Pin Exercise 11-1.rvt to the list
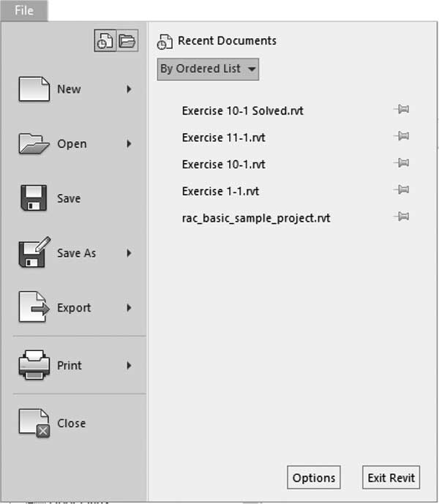439x504 pixels. [x=402, y=136]
